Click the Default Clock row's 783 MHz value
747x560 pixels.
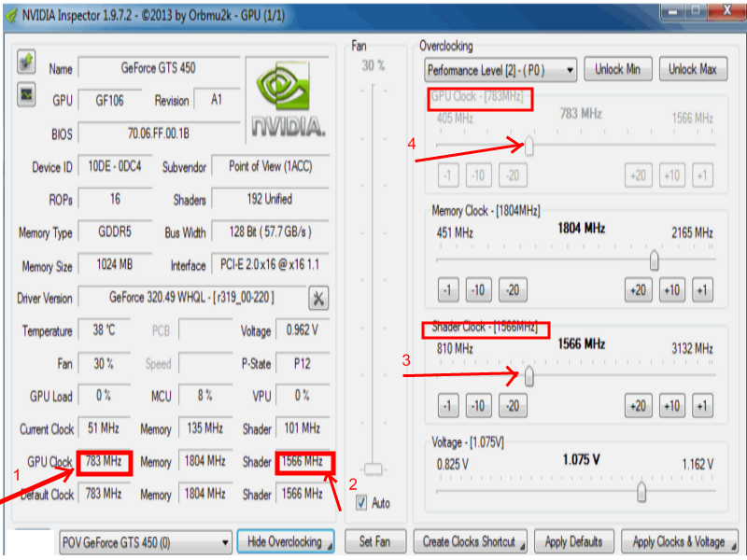[x=104, y=494]
